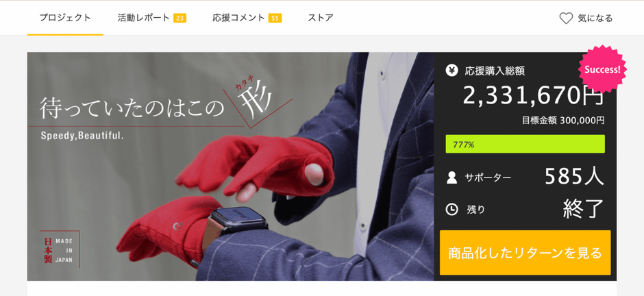Image resolution: width=644 pixels, height=296 pixels.
Task: Click the 商品化したリターンを見る button
Action: pos(525,252)
